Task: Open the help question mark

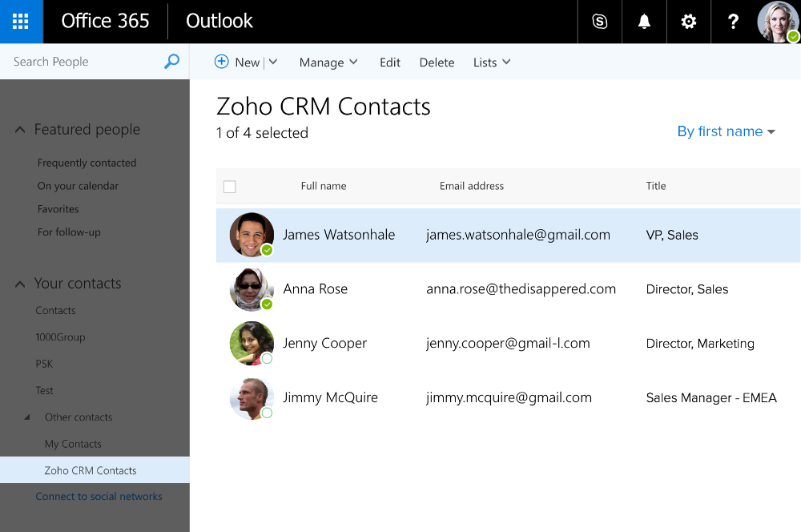Action: 733,22
